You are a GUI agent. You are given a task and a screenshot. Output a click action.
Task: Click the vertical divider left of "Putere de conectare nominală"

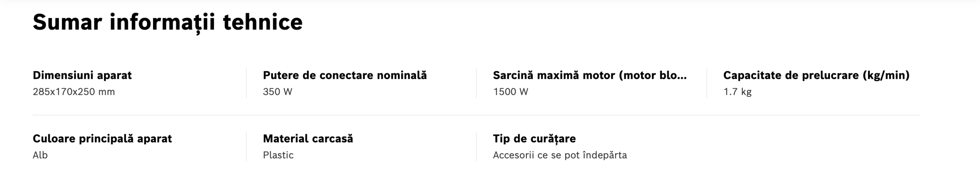click(246, 83)
